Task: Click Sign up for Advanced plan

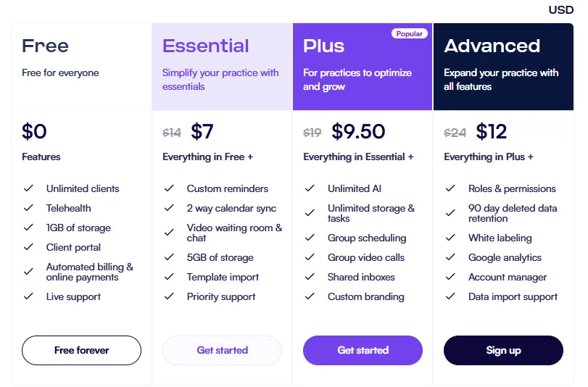Action: 503,350
